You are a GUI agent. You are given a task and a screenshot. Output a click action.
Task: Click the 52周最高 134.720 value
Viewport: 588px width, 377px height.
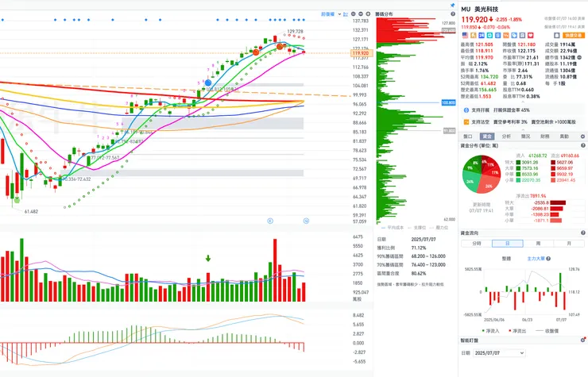coord(488,77)
